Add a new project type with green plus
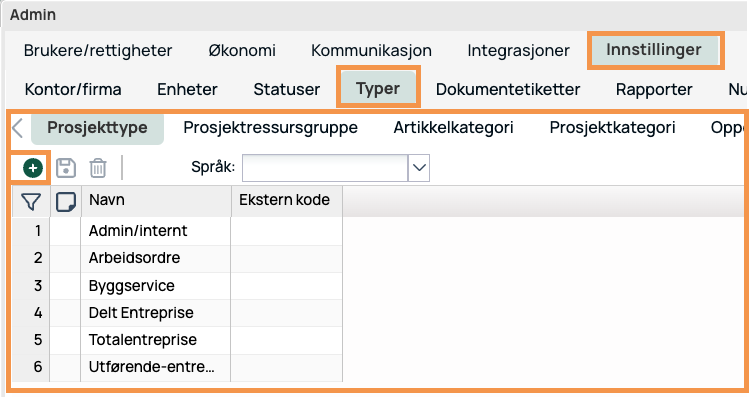Viewport: 749px width, 397px height. [x=32, y=168]
